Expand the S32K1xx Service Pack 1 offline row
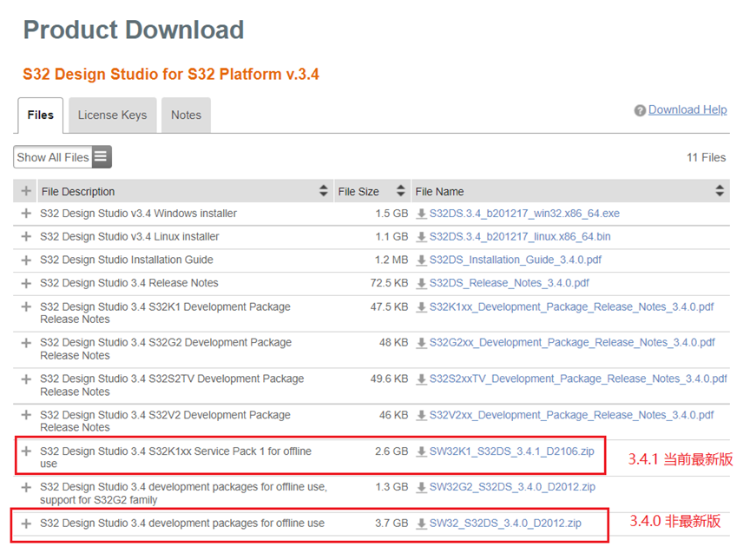The image size is (750, 560). [x=25, y=451]
